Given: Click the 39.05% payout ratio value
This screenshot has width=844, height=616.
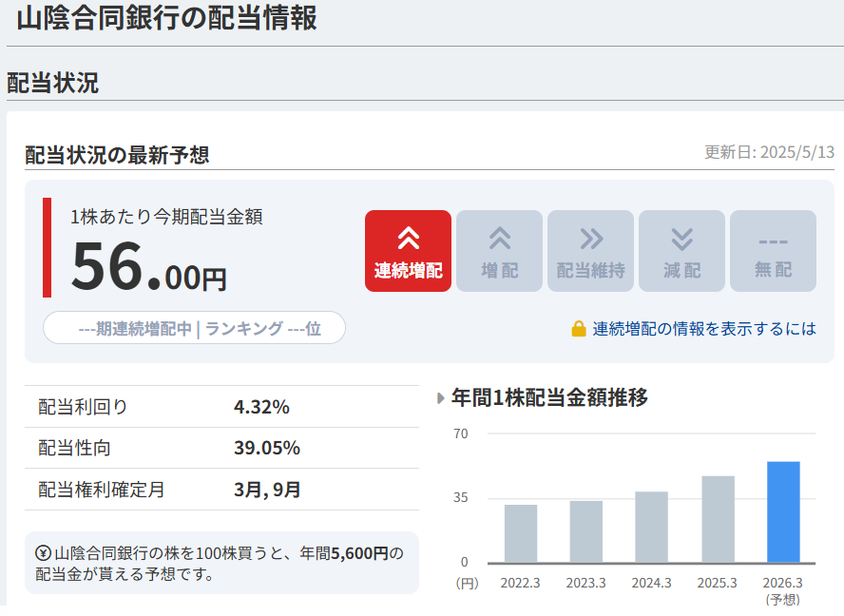Looking at the screenshot, I should (267, 448).
